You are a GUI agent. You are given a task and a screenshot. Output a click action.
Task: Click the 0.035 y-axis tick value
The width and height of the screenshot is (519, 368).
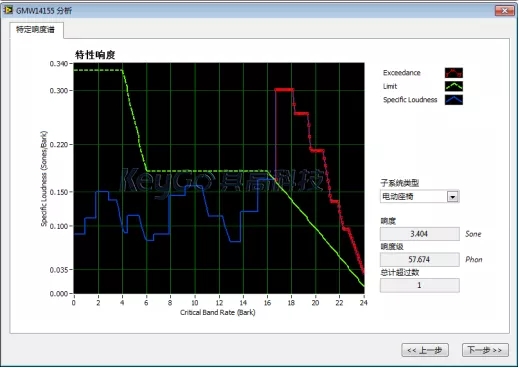coord(59,270)
